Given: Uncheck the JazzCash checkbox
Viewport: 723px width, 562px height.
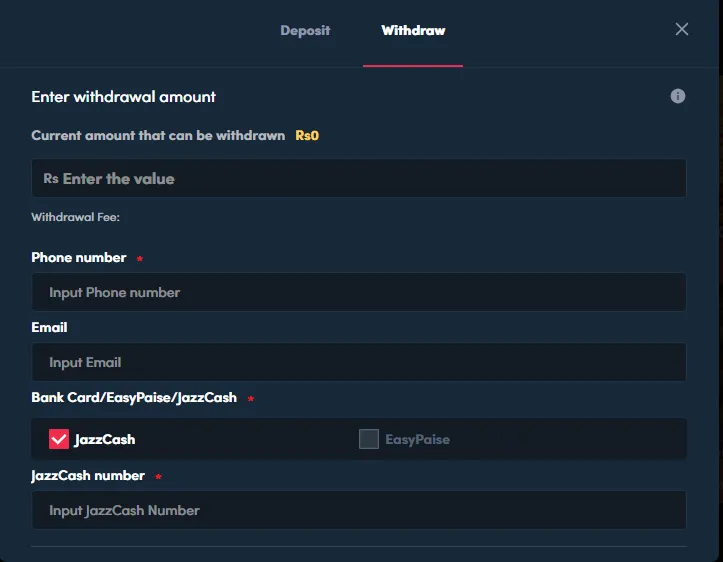Looking at the screenshot, I should coord(59,439).
